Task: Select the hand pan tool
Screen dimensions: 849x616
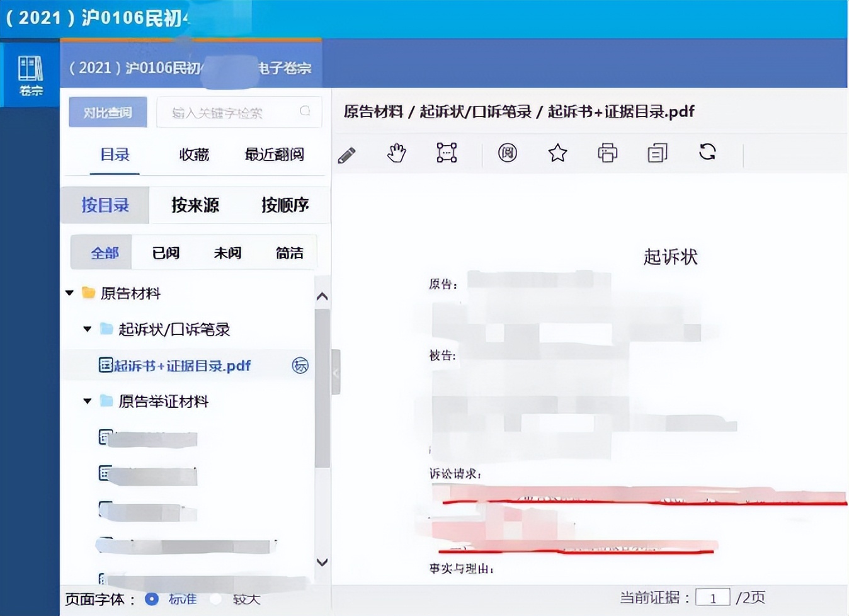Action: [x=396, y=153]
